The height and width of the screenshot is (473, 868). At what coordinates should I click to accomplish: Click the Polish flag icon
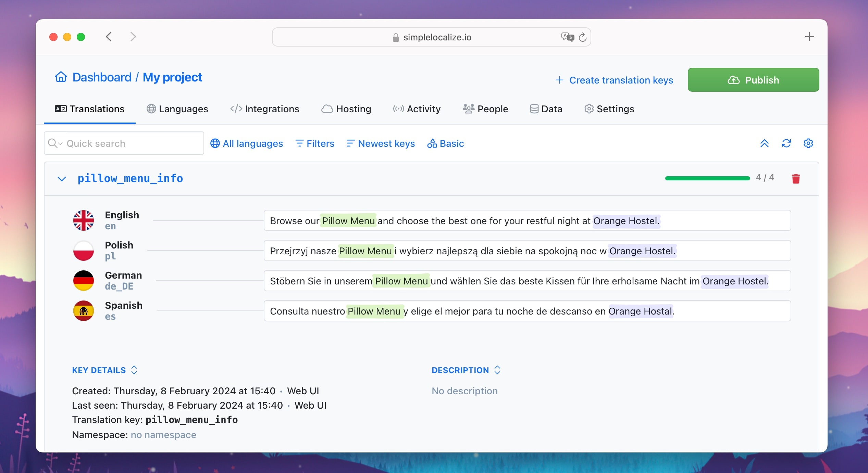click(x=84, y=251)
